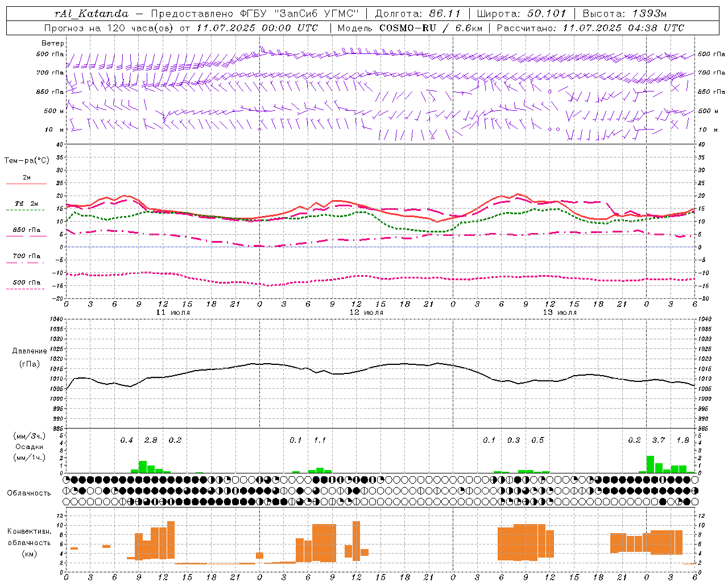Click the station name rAl_Katanda in header
Screen dimensions: 728x582
click(92, 14)
